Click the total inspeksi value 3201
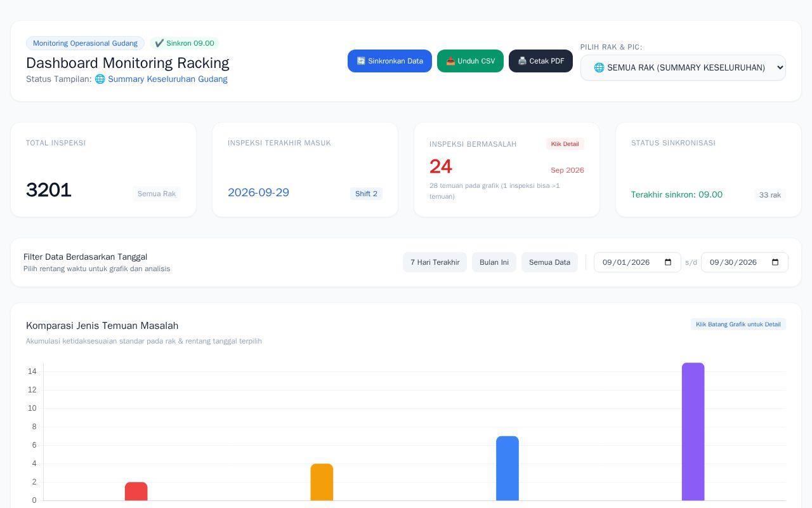Screen dimensions: 812x508 (x=49, y=190)
